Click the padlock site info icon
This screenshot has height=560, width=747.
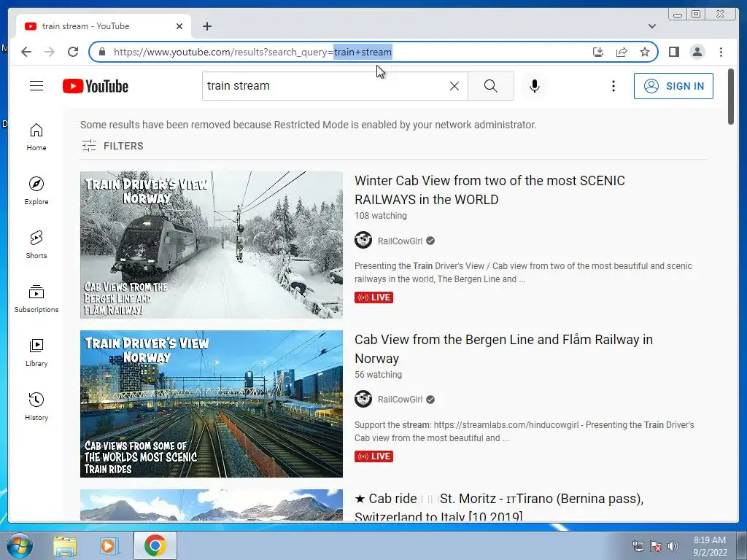[x=102, y=52]
